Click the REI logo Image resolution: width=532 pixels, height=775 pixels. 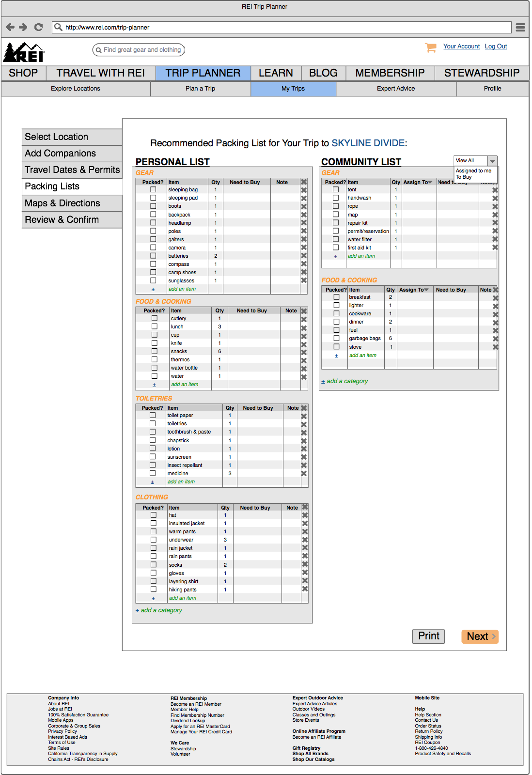pyautogui.click(x=24, y=52)
